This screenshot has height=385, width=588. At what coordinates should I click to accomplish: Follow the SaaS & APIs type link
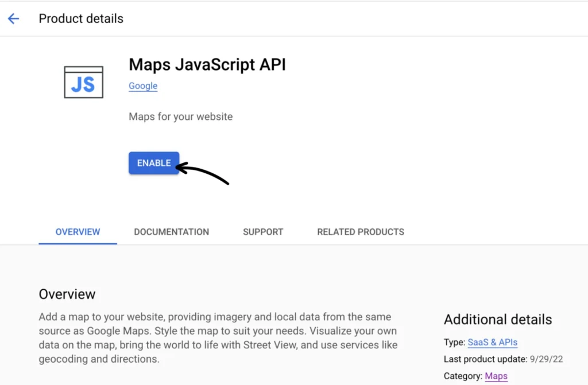(x=492, y=343)
